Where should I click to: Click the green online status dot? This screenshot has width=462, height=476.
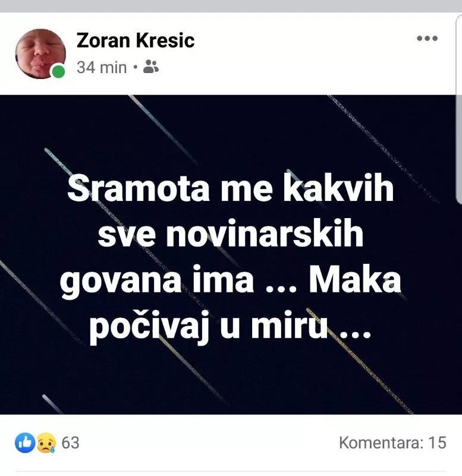[x=58, y=72]
